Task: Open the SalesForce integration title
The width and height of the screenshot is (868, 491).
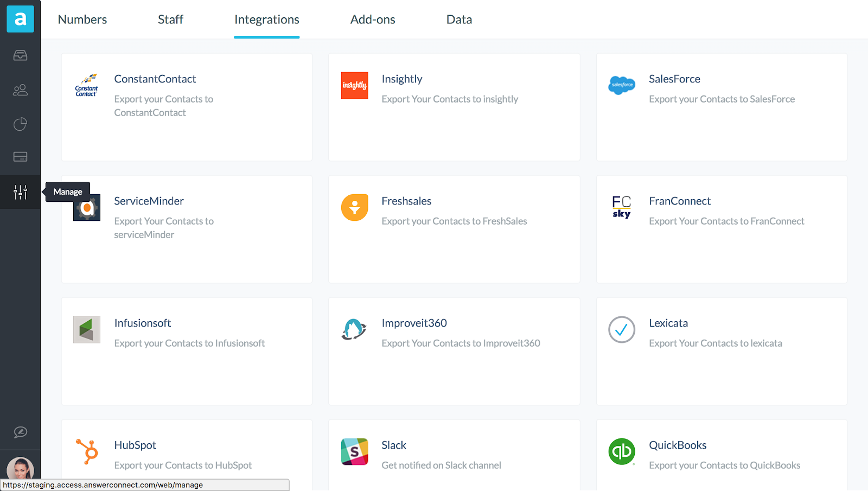Action: 675,79
